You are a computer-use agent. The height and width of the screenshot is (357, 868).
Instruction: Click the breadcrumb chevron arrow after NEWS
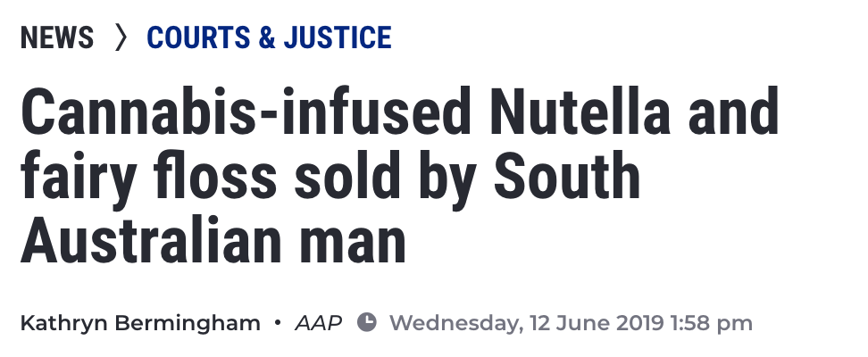(x=121, y=37)
